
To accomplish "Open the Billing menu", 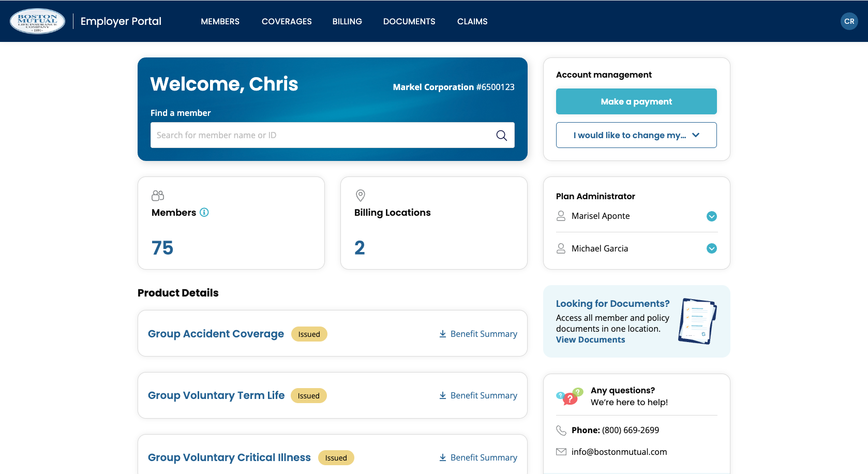I will [347, 21].
